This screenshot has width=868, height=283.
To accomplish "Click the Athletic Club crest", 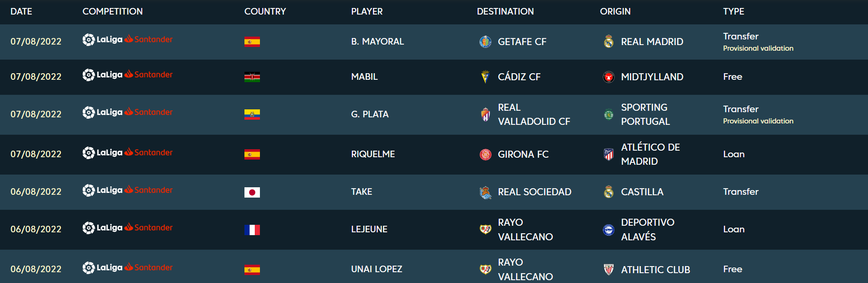I will pos(609,269).
